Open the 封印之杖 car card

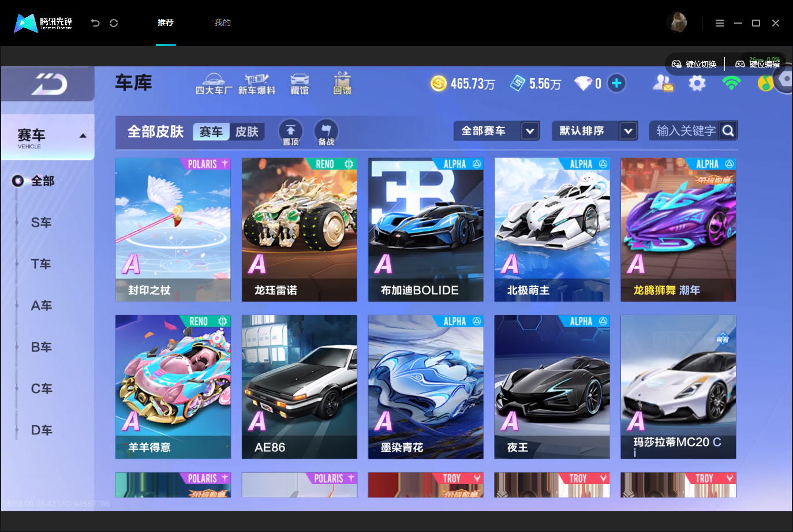(173, 230)
